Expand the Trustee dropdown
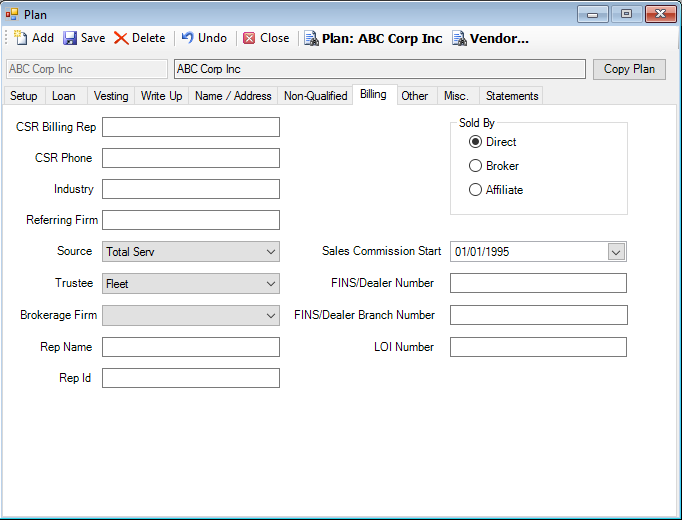Viewport: 682px width, 520px height. [271, 284]
